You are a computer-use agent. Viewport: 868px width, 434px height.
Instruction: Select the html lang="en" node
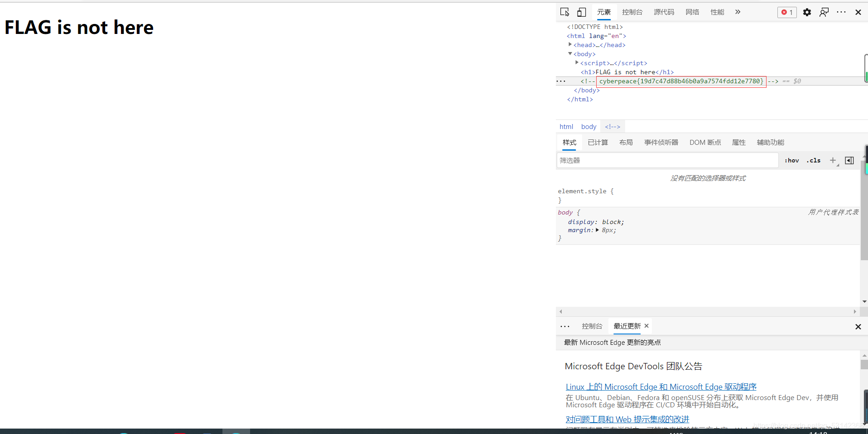click(x=597, y=36)
